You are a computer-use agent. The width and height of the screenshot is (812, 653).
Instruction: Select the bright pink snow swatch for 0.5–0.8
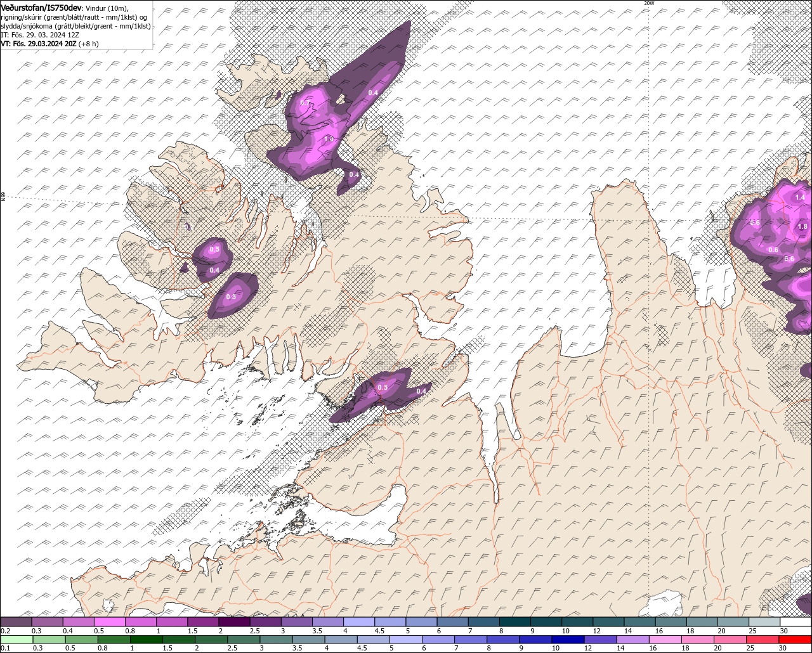point(109,622)
